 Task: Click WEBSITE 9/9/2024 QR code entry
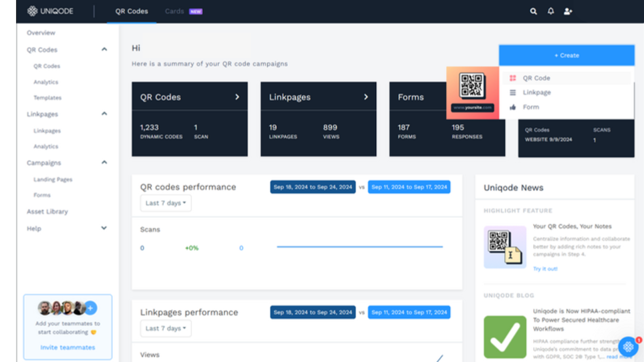[549, 140]
